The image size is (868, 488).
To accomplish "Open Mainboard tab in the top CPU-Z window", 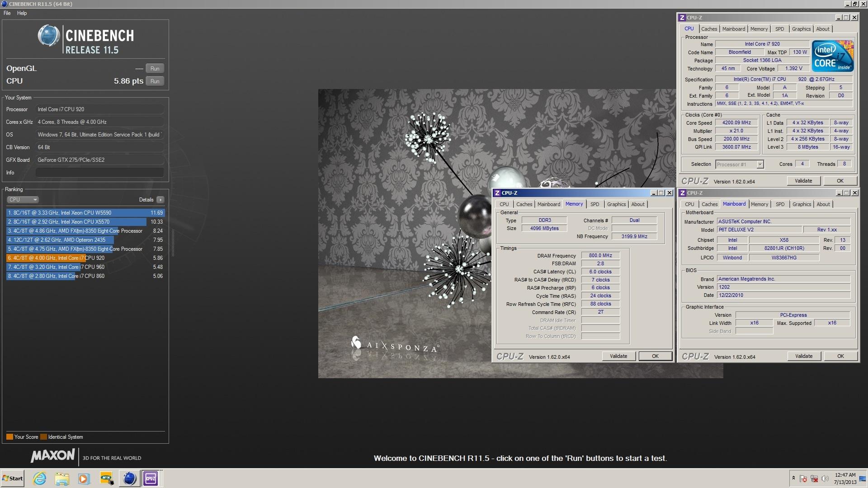I will tap(733, 29).
